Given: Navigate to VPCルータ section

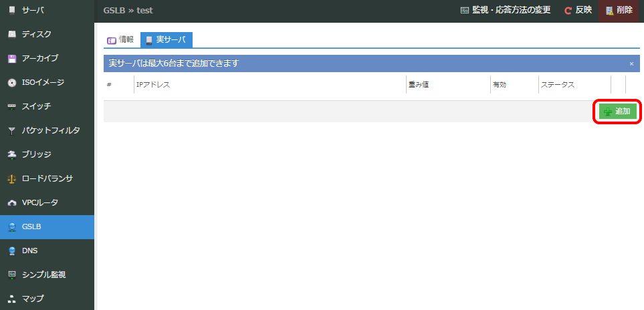Looking at the screenshot, I should click(x=40, y=202).
